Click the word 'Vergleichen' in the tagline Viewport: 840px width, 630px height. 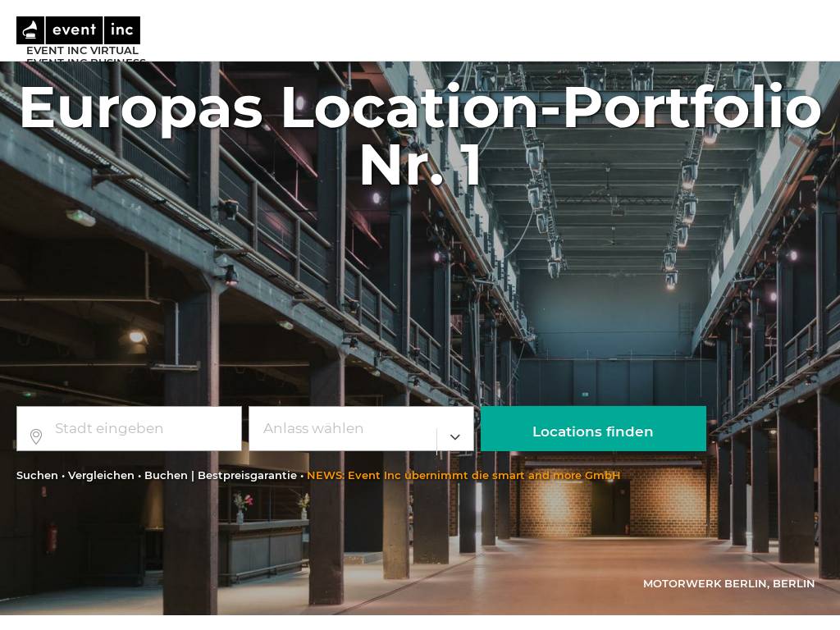101,475
